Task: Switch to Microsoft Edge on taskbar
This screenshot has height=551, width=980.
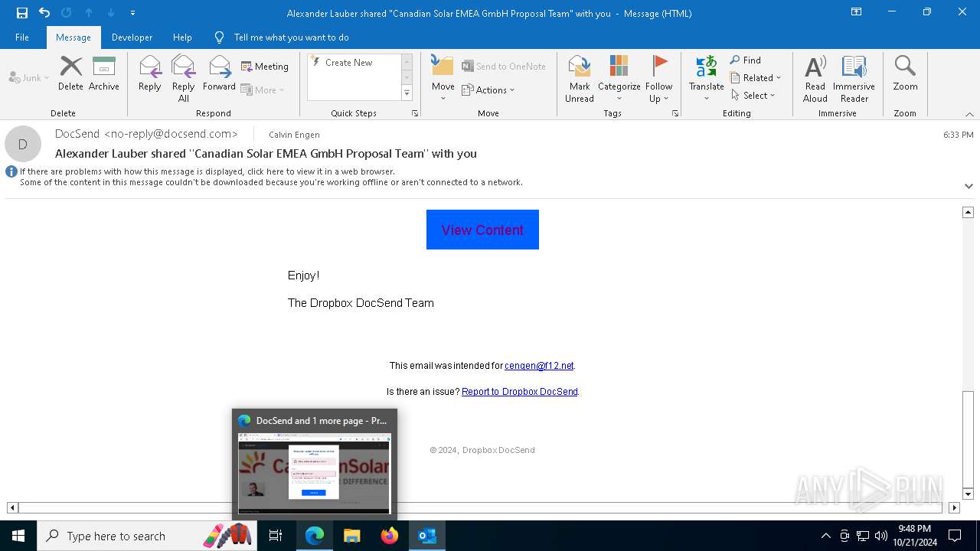Action: tap(315, 536)
